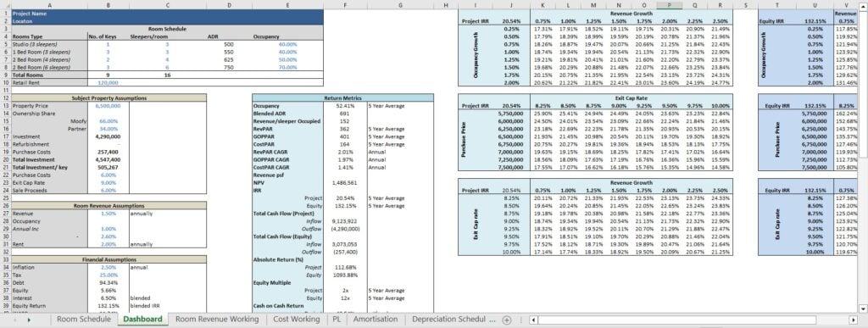Select column E header

tap(287, 5)
